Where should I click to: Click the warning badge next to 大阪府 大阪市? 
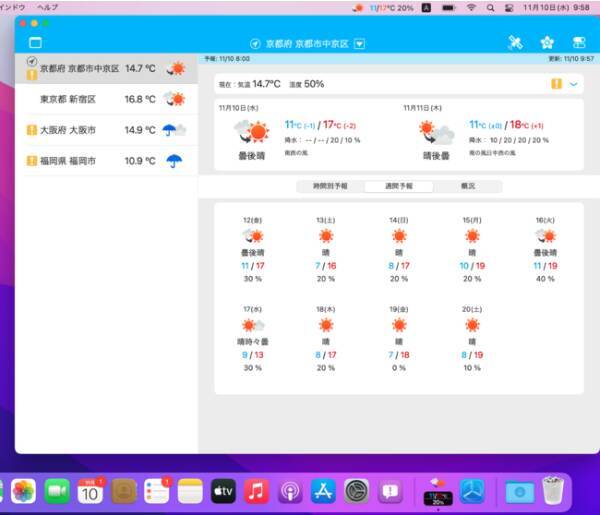(32, 130)
